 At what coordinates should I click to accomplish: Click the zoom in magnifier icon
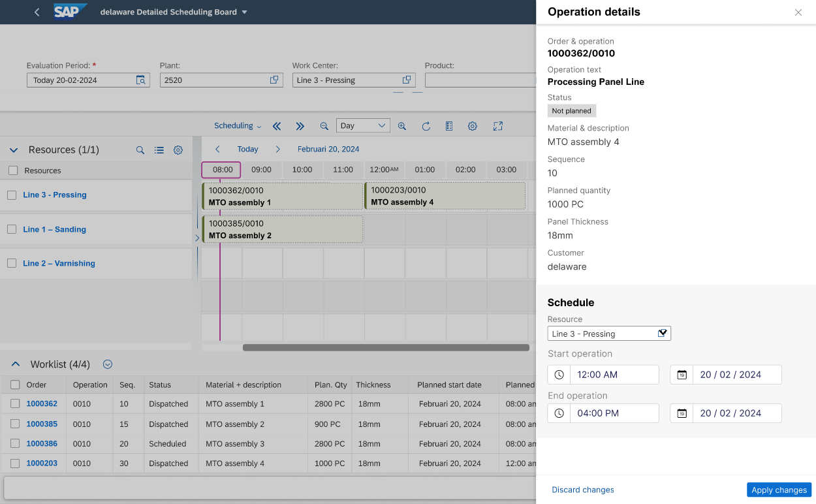pyautogui.click(x=402, y=126)
